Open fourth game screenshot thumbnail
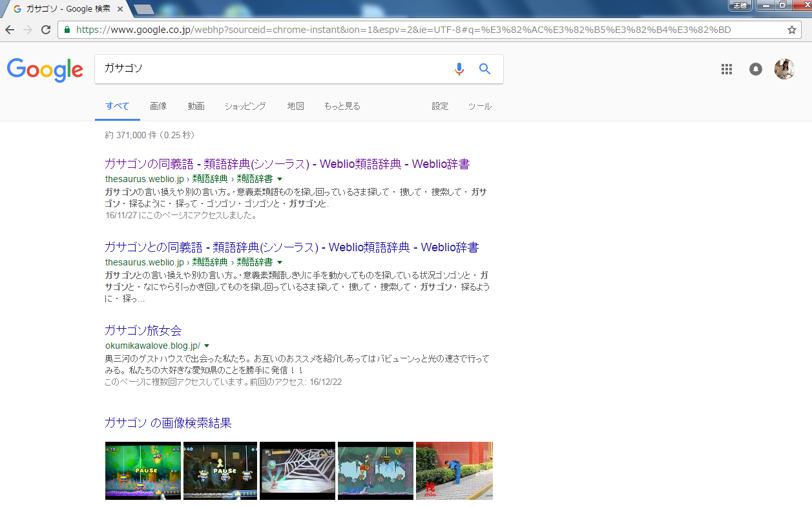 point(375,471)
